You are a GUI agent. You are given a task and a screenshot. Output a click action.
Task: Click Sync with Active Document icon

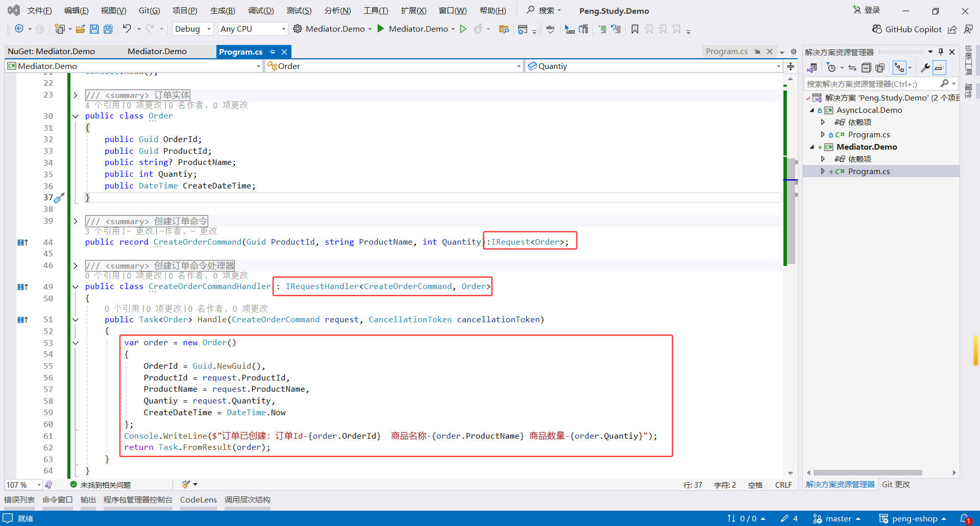click(x=852, y=67)
